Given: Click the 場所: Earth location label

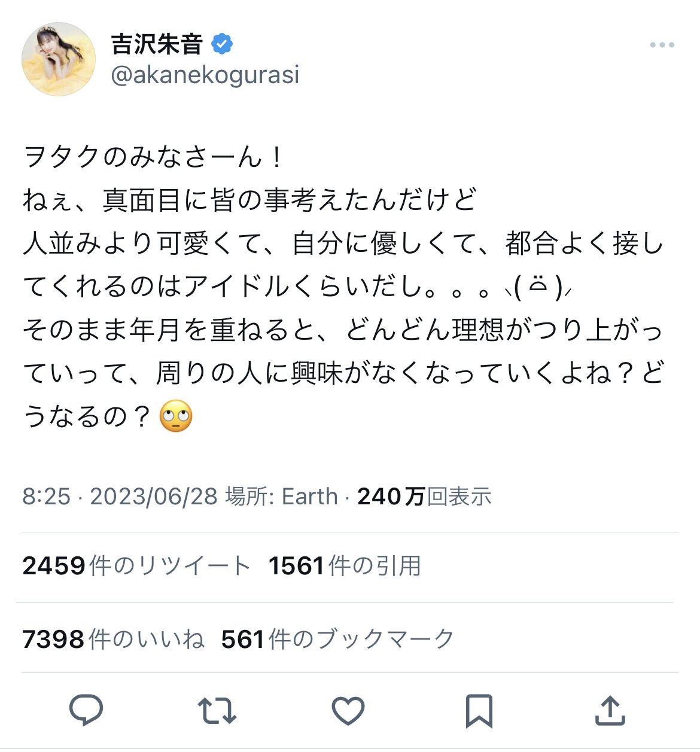Looking at the screenshot, I should click(x=281, y=496).
